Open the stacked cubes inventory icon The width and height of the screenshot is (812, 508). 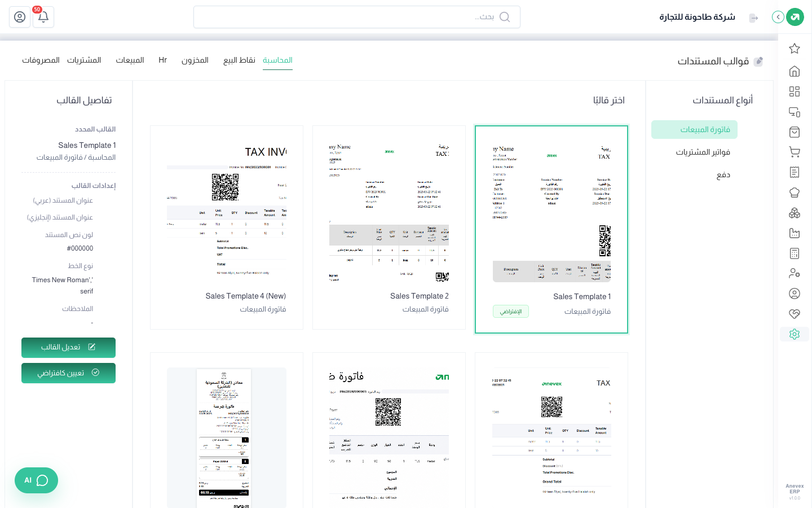(x=795, y=213)
